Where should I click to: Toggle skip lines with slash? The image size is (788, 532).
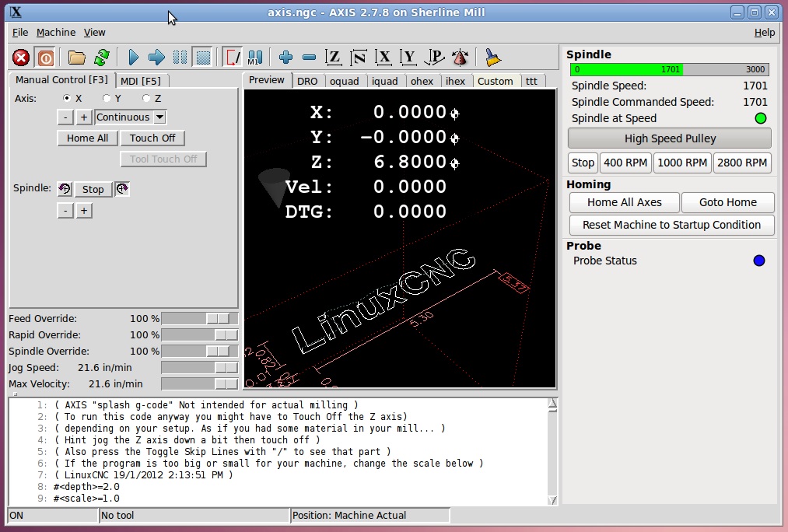coord(233,58)
